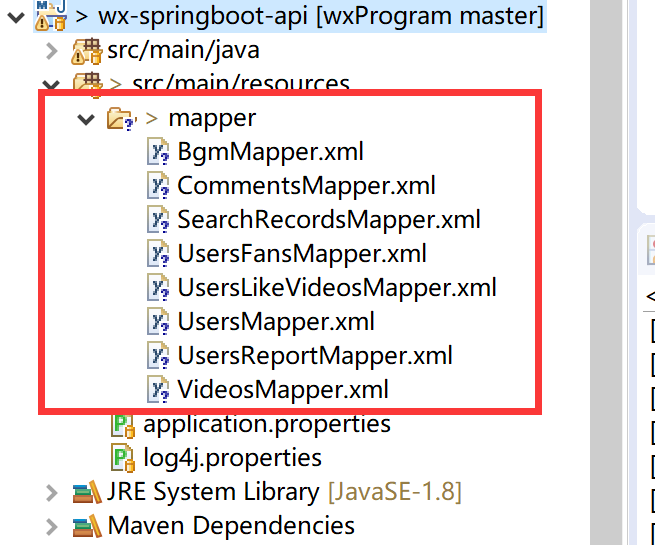This screenshot has height=545, width=655.
Task: Expand the Maven Dependencies node
Action: pyautogui.click(x=52, y=527)
